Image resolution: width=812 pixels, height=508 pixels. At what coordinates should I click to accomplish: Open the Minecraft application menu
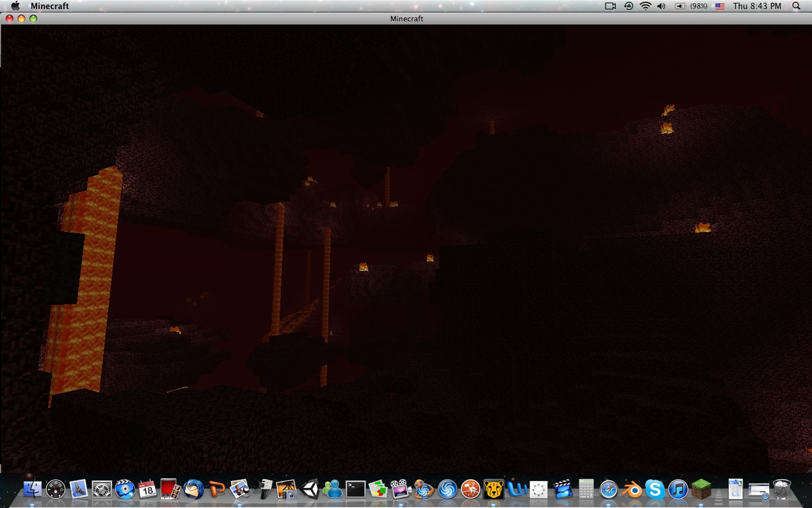click(x=50, y=6)
